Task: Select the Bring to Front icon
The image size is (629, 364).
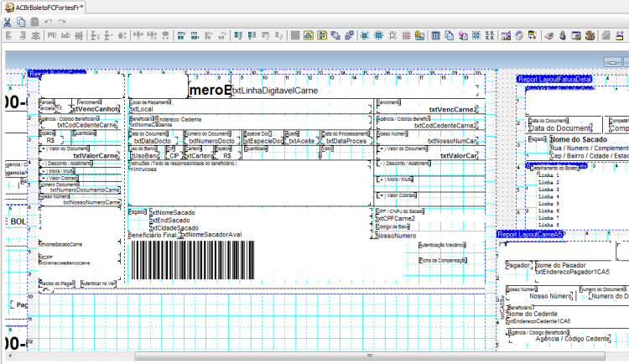Action: [x=335, y=36]
